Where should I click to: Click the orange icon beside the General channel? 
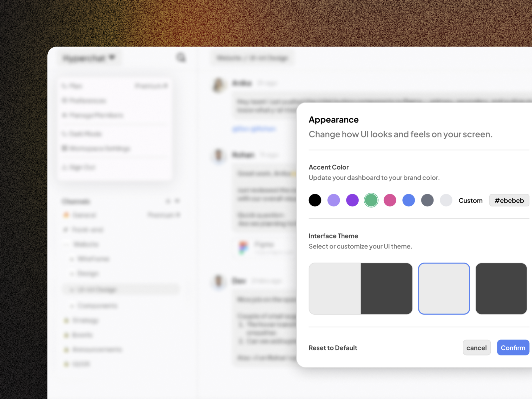point(66,215)
